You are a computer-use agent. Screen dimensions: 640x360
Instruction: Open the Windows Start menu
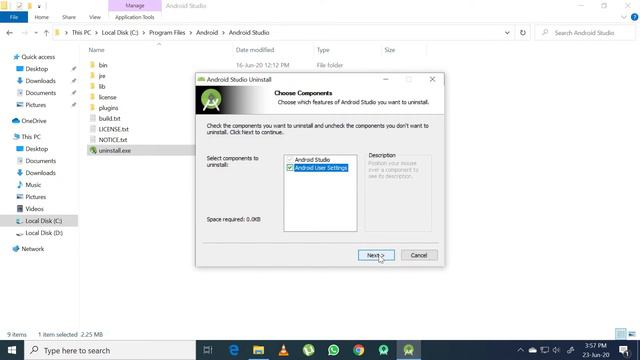[12, 350]
